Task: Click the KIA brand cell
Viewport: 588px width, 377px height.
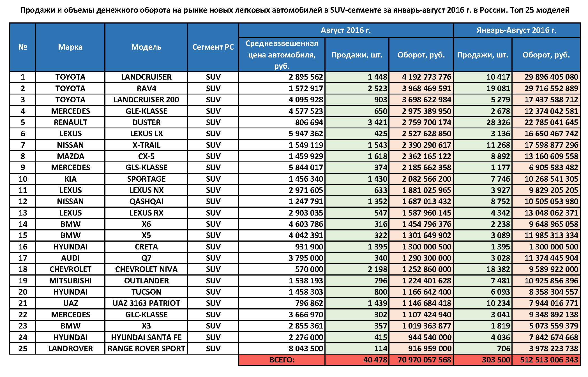Action: (x=70, y=179)
